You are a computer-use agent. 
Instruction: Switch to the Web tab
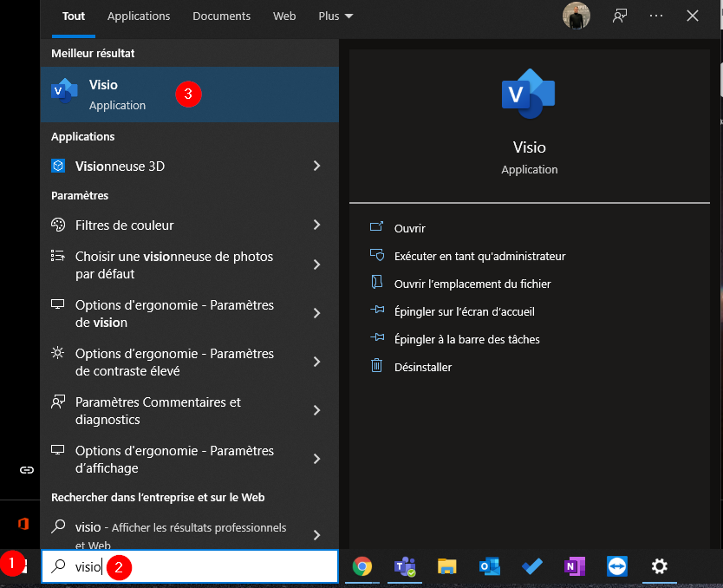tap(284, 16)
